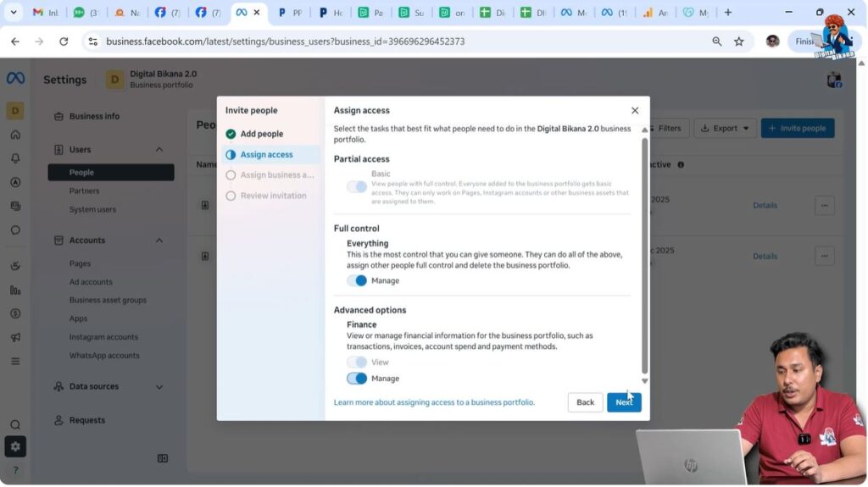This screenshot has width=868, height=487.
Task: Click the browser zoom magnifier icon
Action: click(717, 42)
